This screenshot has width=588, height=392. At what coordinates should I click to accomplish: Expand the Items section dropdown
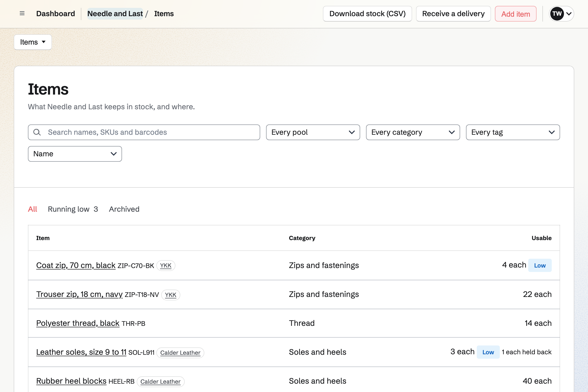pos(33,42)
